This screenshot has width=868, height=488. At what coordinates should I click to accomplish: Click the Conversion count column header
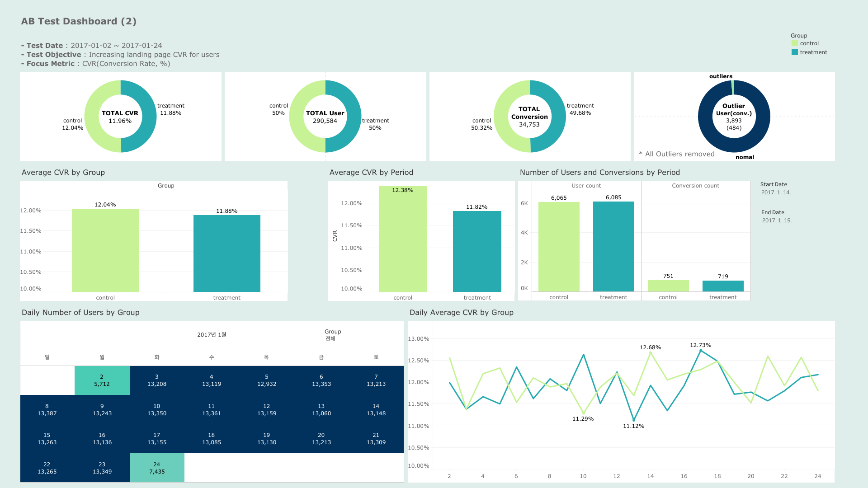click(x=695, y=186)
